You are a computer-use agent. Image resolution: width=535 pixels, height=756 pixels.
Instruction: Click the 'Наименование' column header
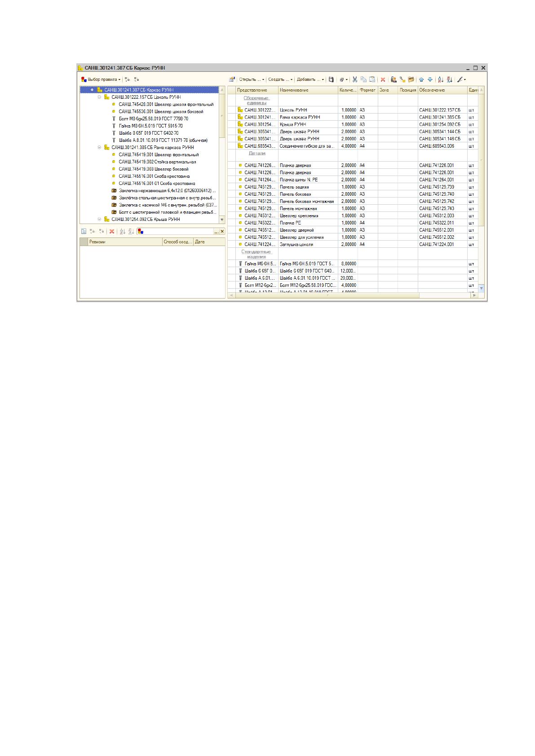(308, 90)
